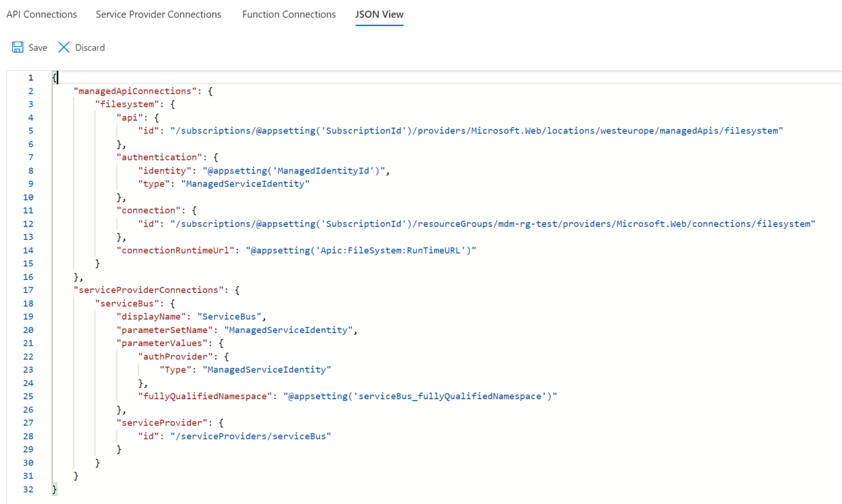Viewport: 842px width, 504px height.
Task: Place cursor on the "displayName" key
Action: (x=151, y=317)
